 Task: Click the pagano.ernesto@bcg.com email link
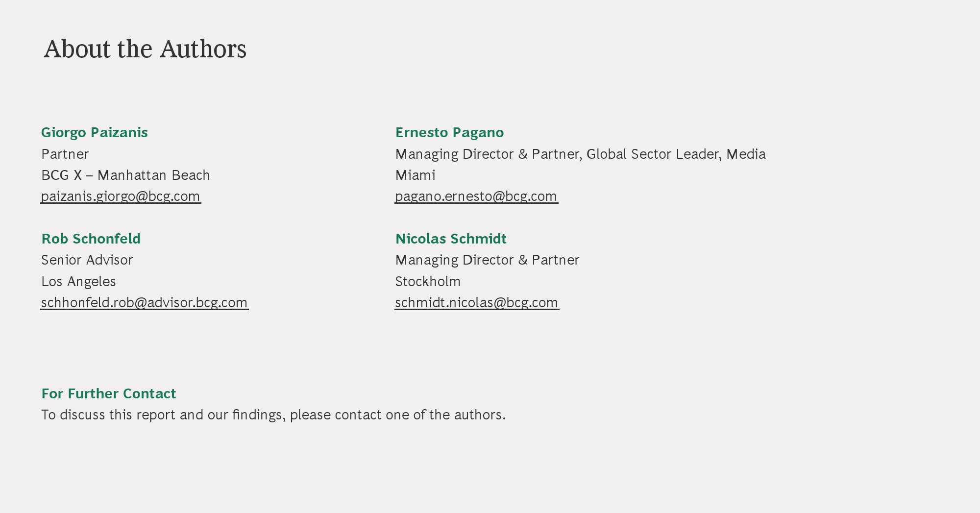(x=476, y=196)
